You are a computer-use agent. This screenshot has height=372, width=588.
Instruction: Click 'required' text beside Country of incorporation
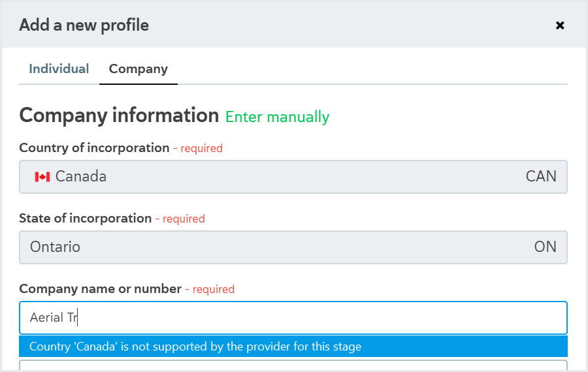(x=201, y=148)
